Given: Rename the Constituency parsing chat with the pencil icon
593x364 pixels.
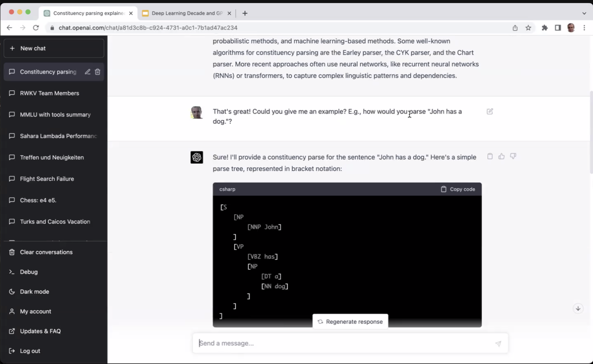Looking at the screenshot, I should click(x=87, y=72).
